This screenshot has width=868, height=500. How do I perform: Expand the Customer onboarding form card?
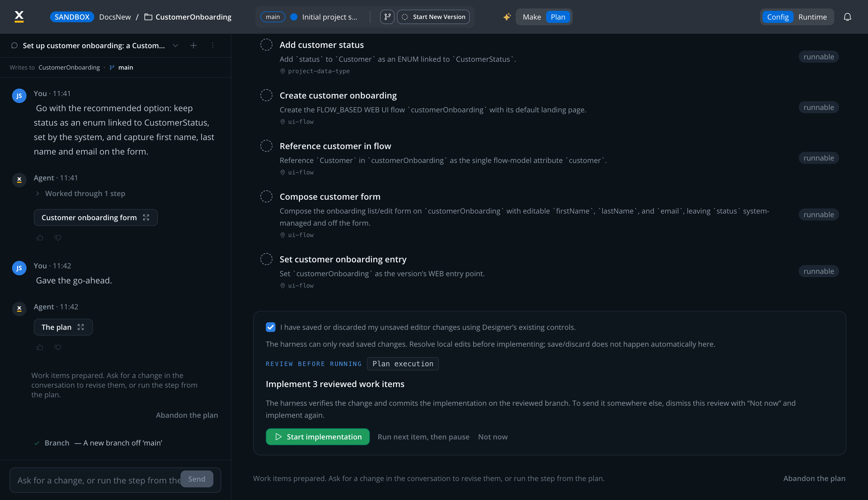click(x=96, y=217)
